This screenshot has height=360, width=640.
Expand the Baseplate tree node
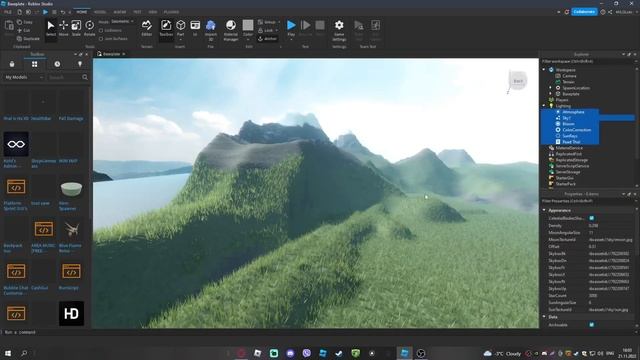[550, 94]
